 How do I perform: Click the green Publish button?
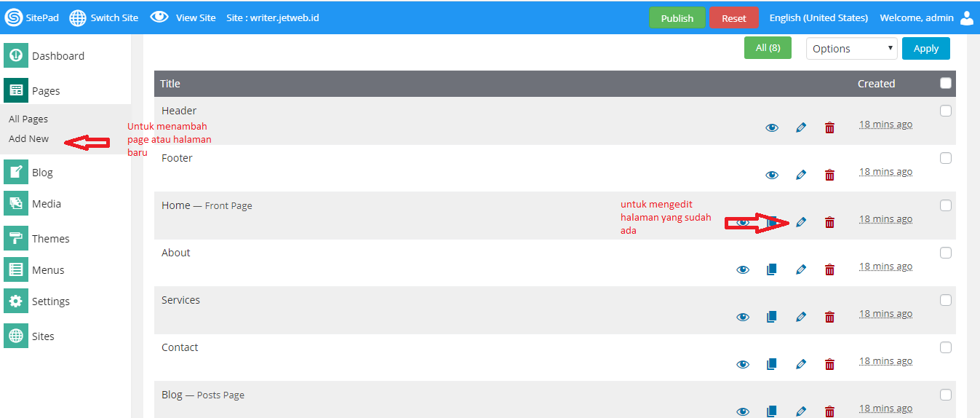[x=677, y=18]
